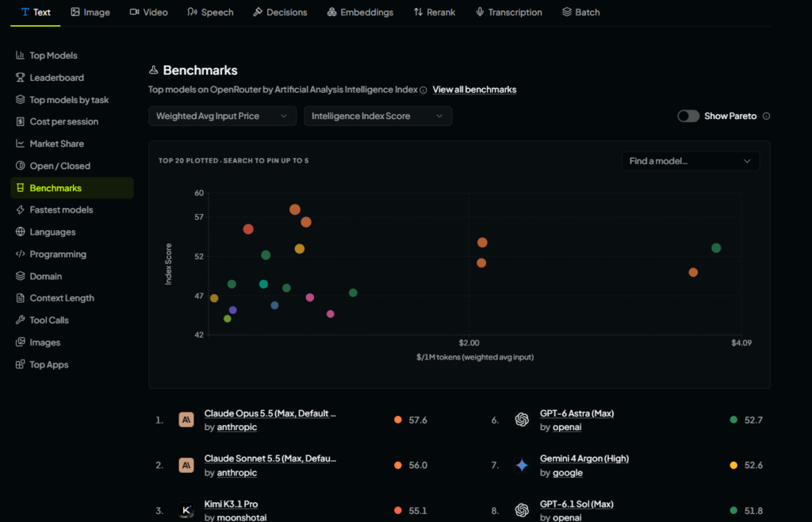Viewport: 812px width, 522px height.
Task: Open the Decisions tab
Action: tap(280, 12)
